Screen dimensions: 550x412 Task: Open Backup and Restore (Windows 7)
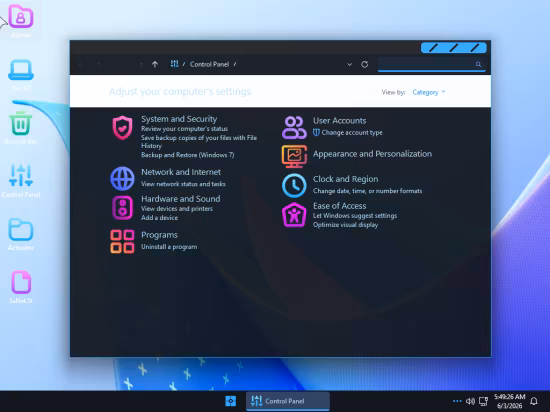pyautogui.click(x=188, y=155)
